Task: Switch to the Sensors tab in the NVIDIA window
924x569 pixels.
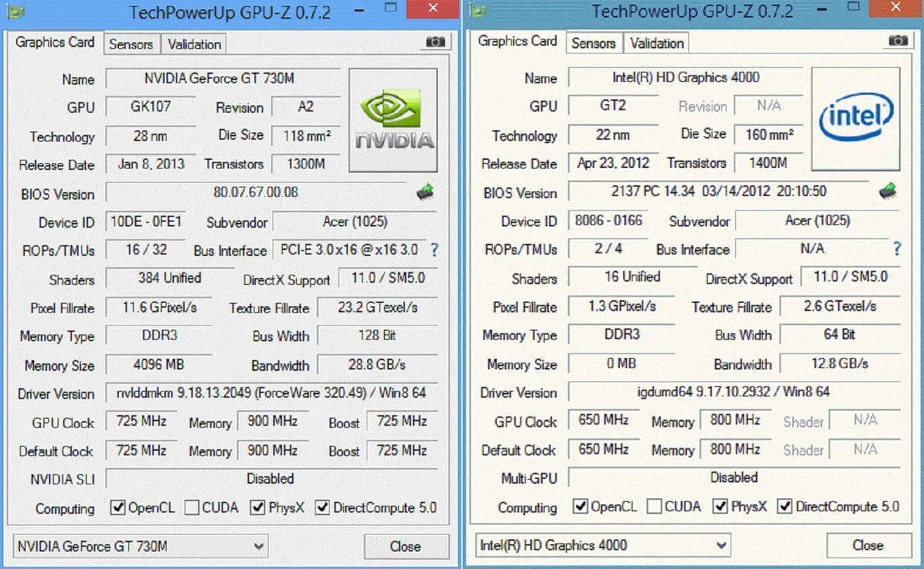Action: (x=131, y=45)
